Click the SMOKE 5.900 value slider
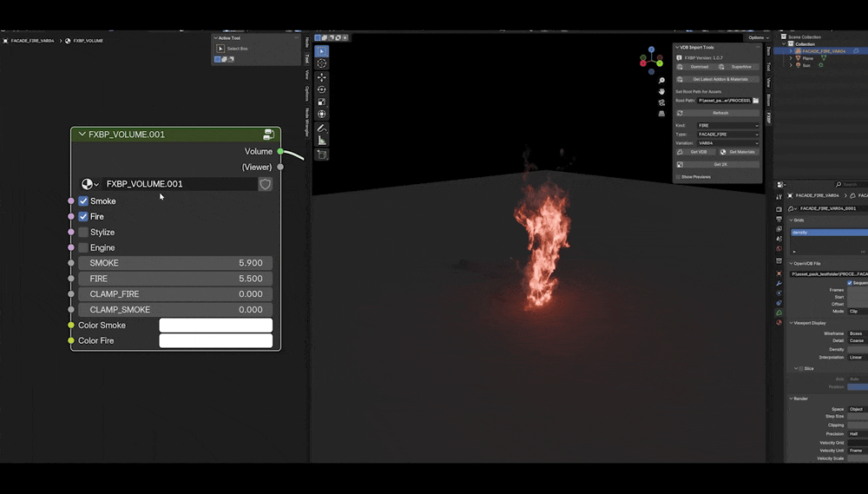The height and width of the screenshot is (494, 868). click(x=175, y=263)
